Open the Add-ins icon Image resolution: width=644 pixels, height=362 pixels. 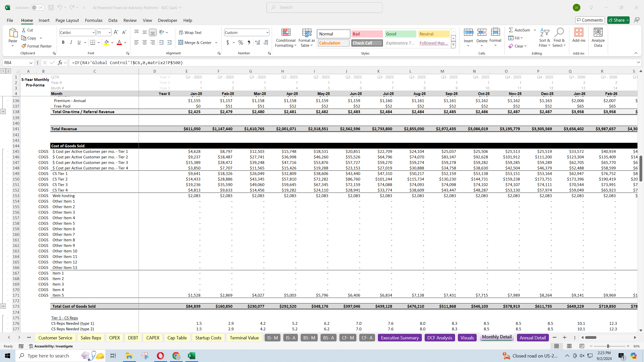pyautogui.click(x=579, y=35)
